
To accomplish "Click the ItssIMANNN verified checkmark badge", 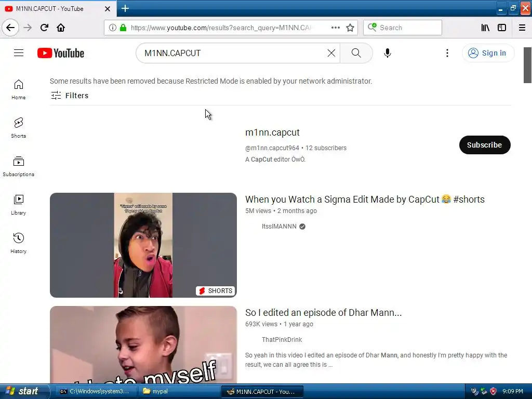I will click(302, 227).
